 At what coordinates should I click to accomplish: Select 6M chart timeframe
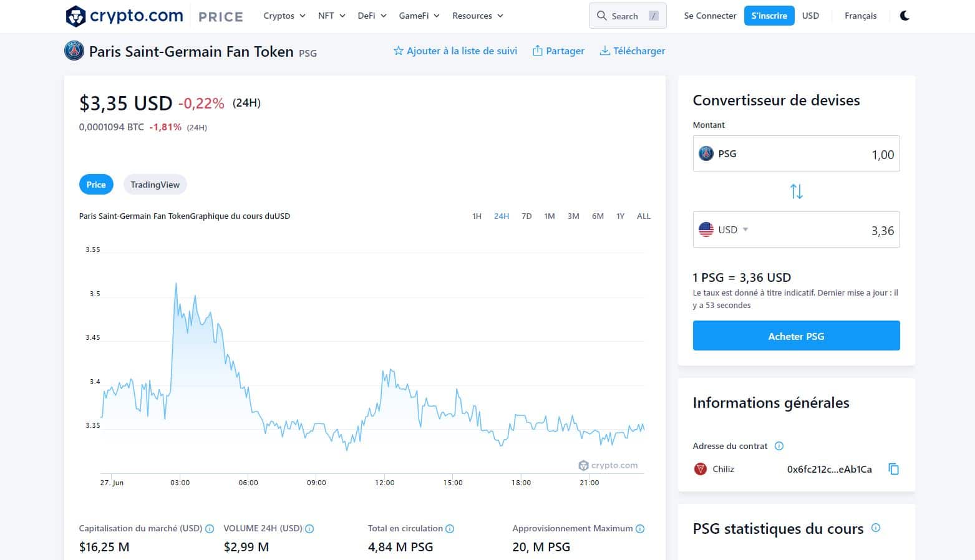click(598, 216)
